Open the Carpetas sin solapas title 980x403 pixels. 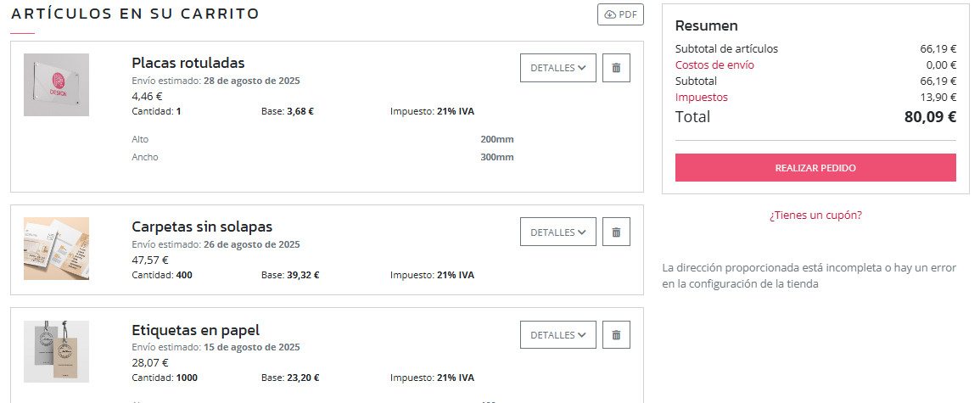(202, 227)
